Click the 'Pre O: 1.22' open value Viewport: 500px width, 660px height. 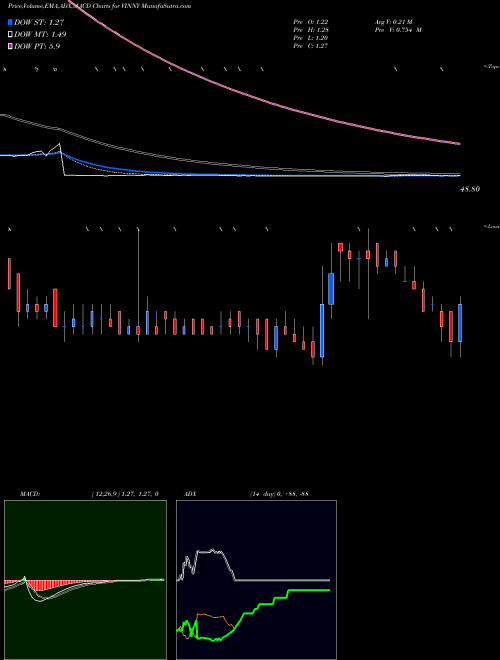(x=311, y=21)
